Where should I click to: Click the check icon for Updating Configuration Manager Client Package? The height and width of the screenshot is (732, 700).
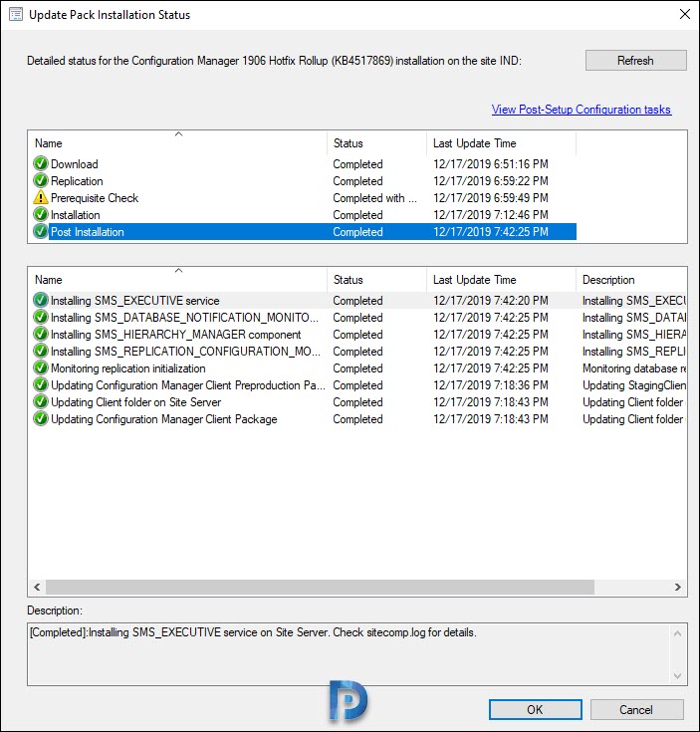pos(41,418)
